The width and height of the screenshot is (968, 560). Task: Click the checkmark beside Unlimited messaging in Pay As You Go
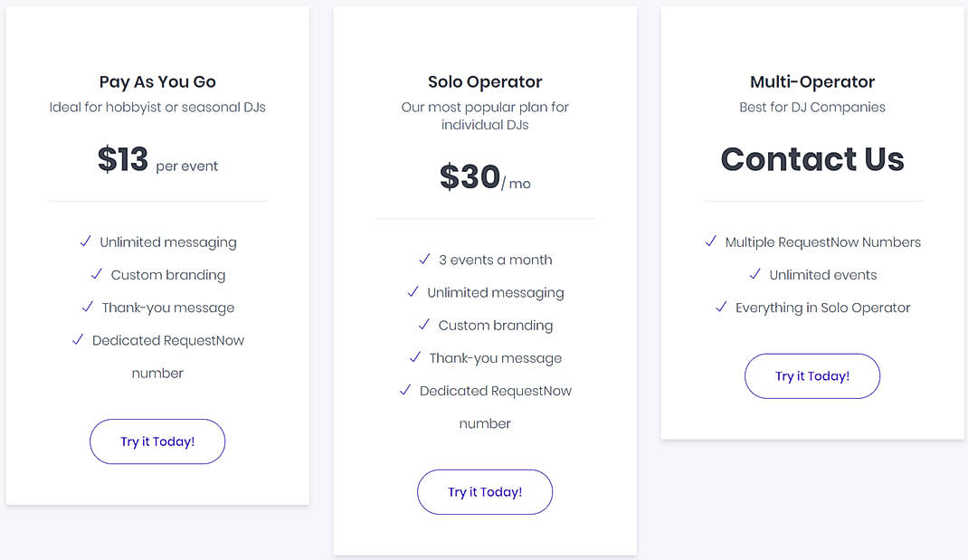click(x=85, y=242)
